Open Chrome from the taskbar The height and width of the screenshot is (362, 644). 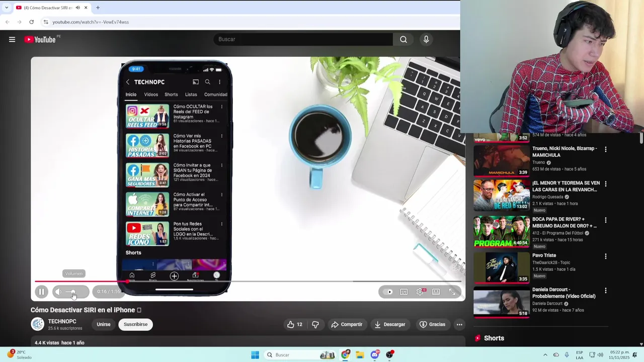coord(345,355)
